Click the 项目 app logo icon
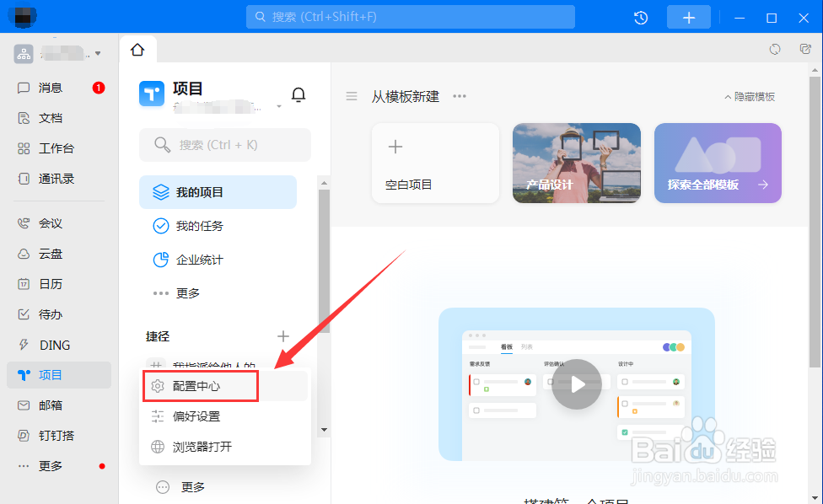The image size is (823, 504). (x=152, y=94)
